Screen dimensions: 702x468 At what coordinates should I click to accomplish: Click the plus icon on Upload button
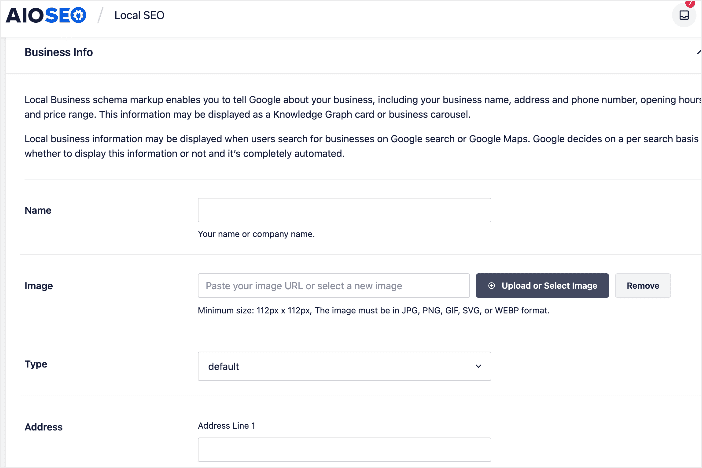pyautogui.click(x=491, y=286)
